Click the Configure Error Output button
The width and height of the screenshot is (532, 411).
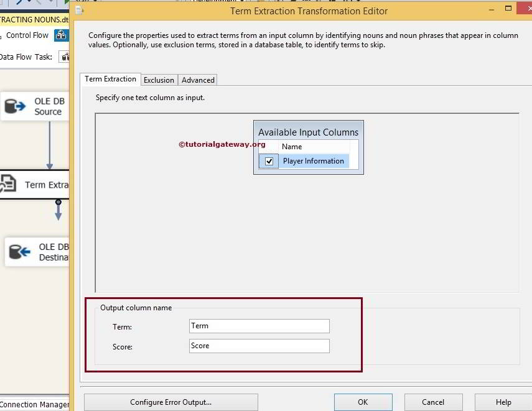pyautogui.click(x=170, y=402)
